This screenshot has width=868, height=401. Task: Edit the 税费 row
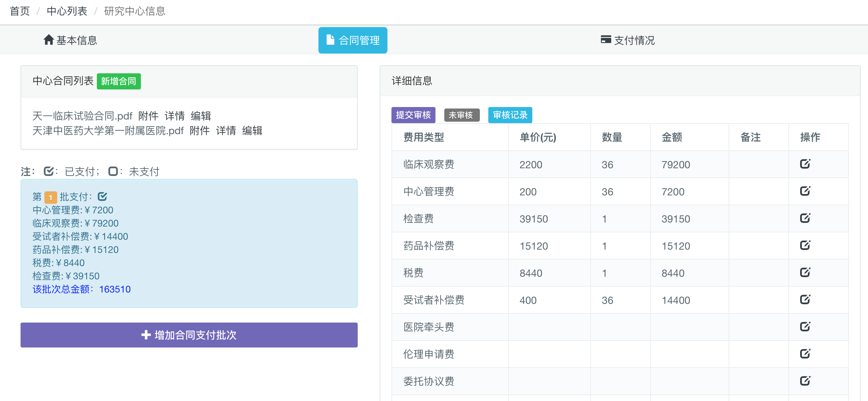click(805, 272)
